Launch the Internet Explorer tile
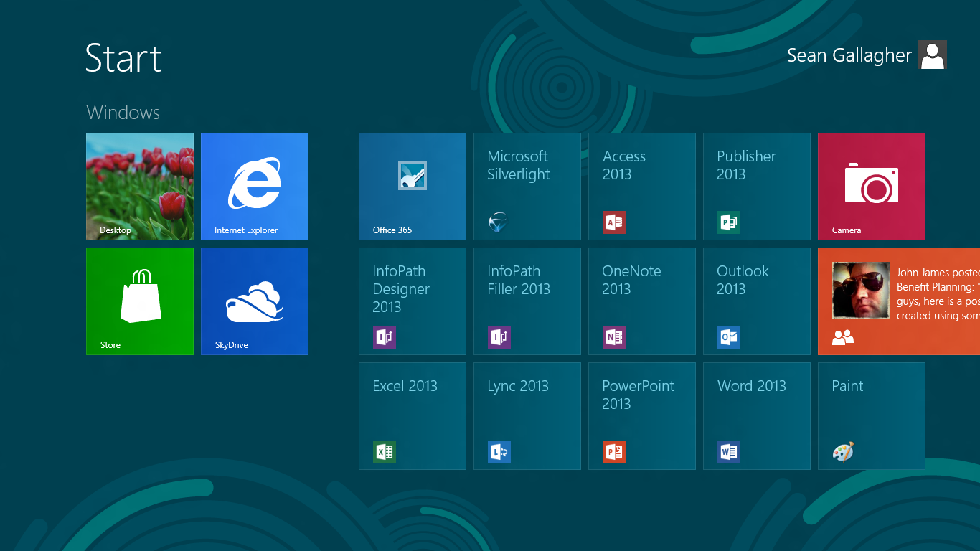Viewport: 980px width, 551px height. pos(254,187)
